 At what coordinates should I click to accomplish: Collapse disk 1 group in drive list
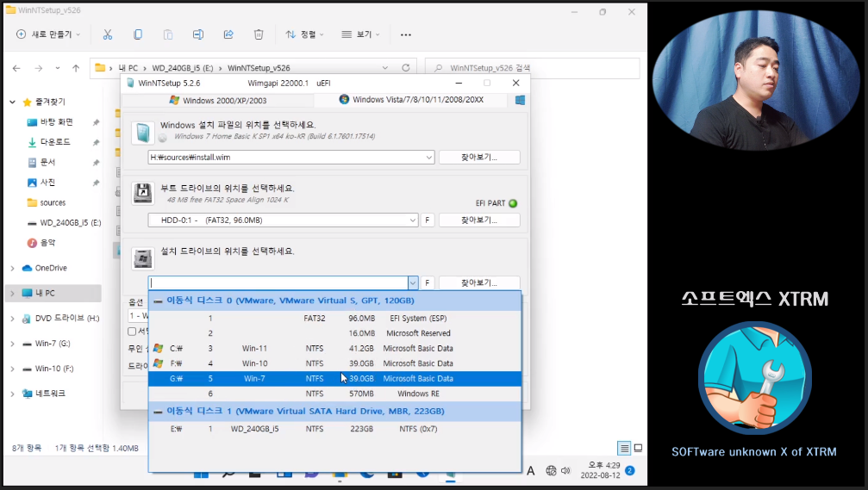[159, 412]
